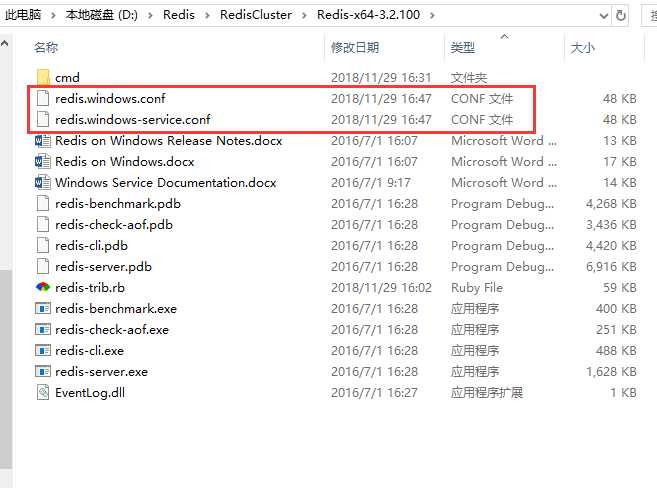This screenshot has height=488, width=657.
Task: Refresh the current folder view
Action: point(621,15)
